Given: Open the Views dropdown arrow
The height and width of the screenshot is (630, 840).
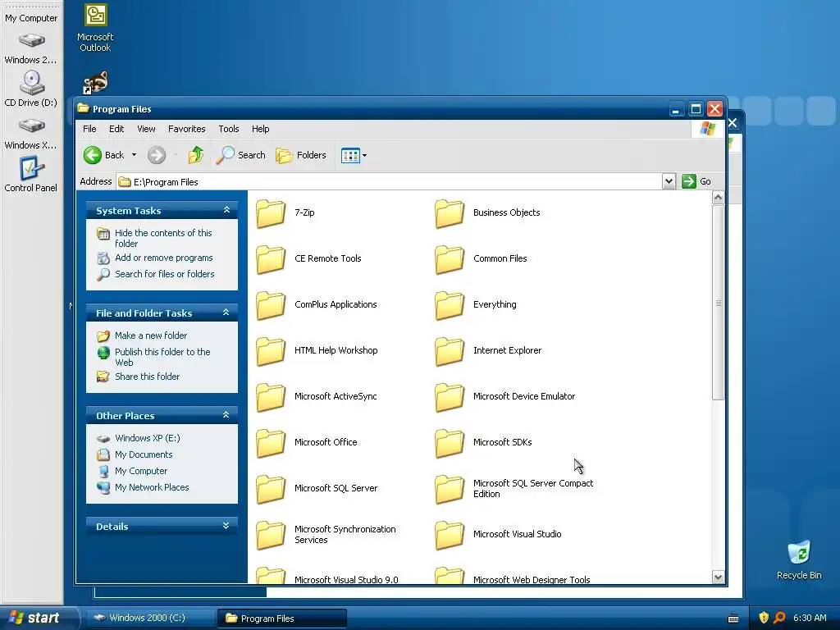Looking at the screenshot, I should coord(365,155).
